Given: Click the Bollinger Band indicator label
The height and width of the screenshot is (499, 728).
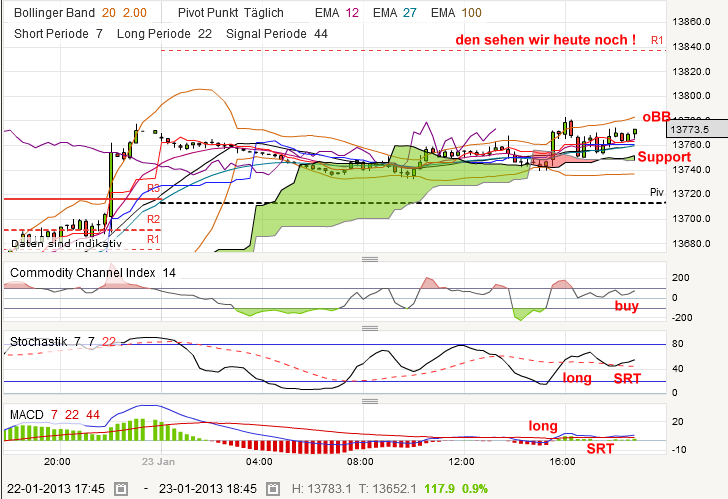Looking at the screenshot, I should coord(54,13).
